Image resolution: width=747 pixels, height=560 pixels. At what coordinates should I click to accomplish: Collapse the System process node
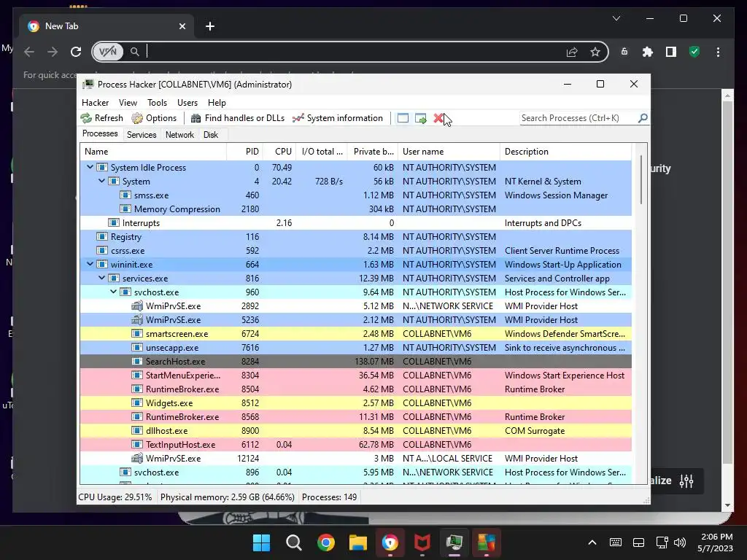[x=101, y=181]
